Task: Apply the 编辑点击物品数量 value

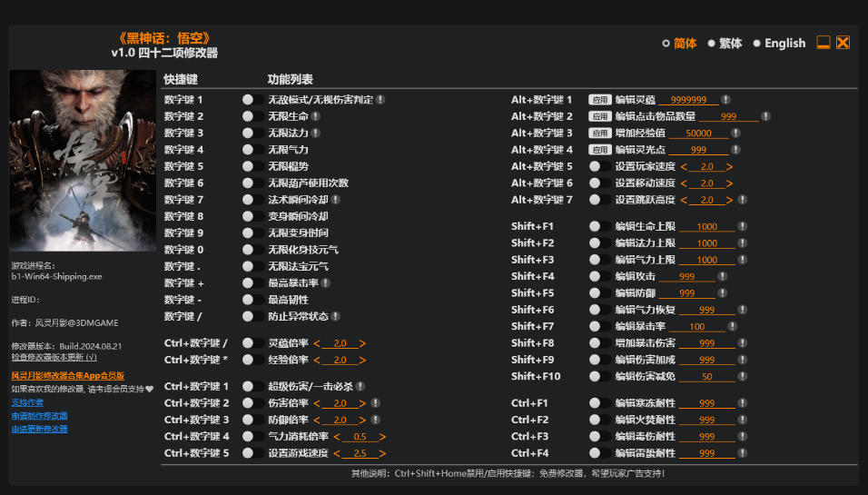Action: (599, 116)
